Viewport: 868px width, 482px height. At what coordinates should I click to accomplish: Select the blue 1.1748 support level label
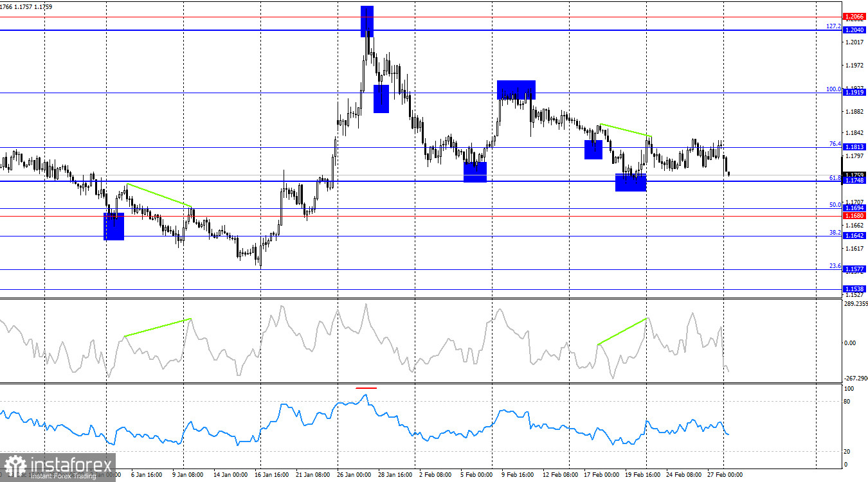(856, 181)
